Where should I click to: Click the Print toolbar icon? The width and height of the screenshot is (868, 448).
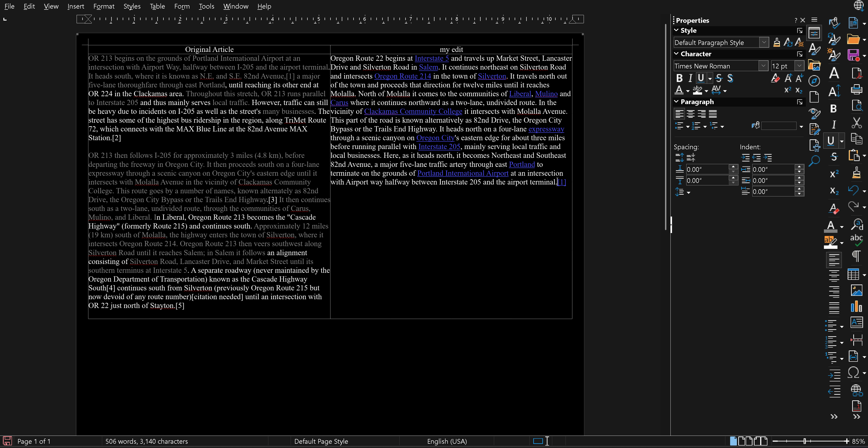click(x=856, y=89)
